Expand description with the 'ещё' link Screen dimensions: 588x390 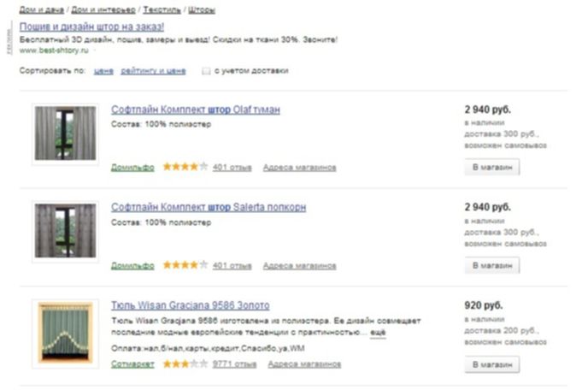point(378,332)
